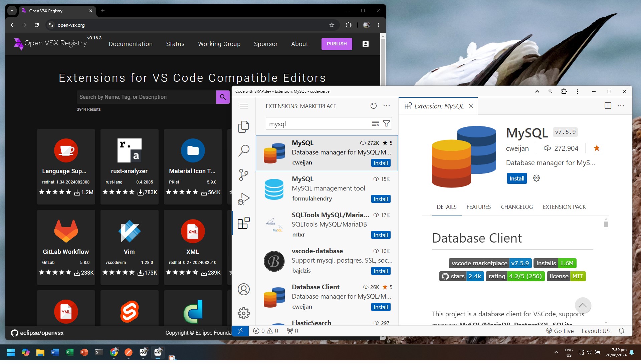Show hidden icons in the system tray

pos(556,352)
